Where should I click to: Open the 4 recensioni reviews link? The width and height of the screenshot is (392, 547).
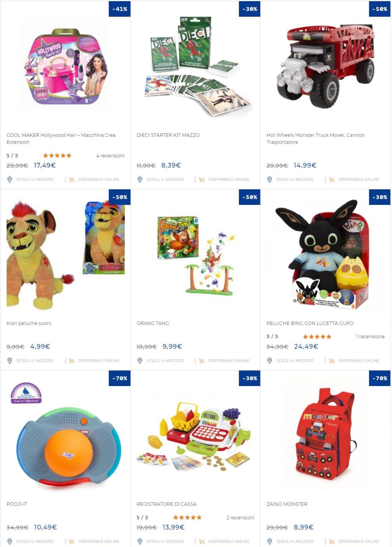point(110,156)
